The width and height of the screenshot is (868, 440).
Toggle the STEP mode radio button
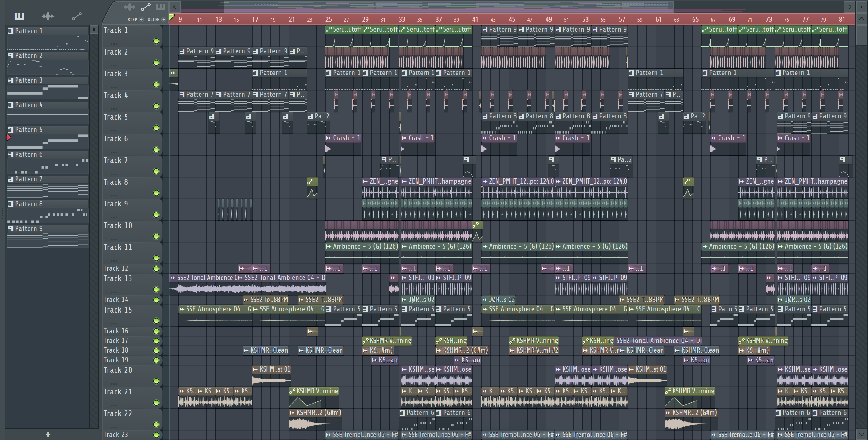[x=141, y=20]
